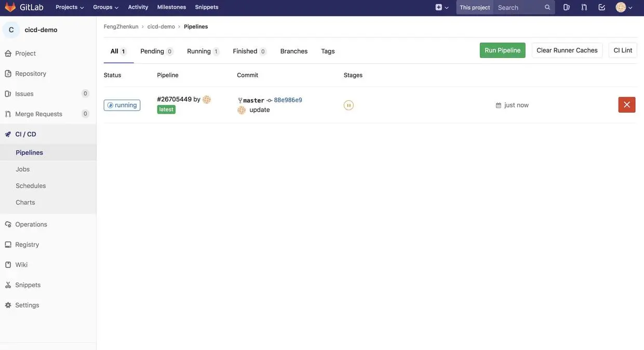This screenshot has width=644, height=350.
Task: Click the CI / CD rocket icon
Action: [8, 134]
